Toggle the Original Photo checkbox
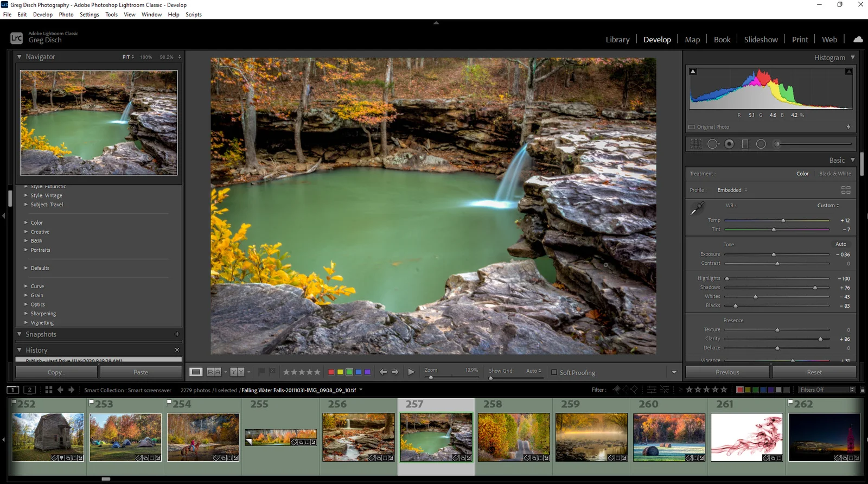The height and width of the screenshot is (484, 868). [x=692, y=127]
